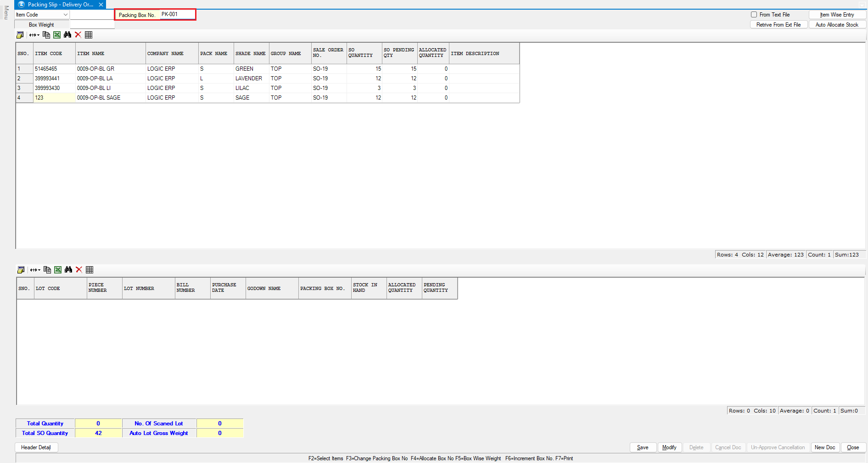Open column width dropdown in lot toolbar

[35, 270]
